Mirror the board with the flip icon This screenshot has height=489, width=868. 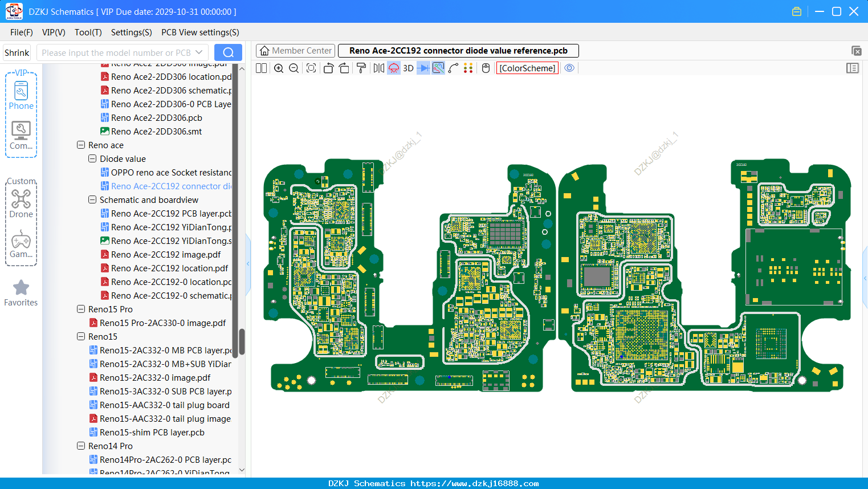379,68
